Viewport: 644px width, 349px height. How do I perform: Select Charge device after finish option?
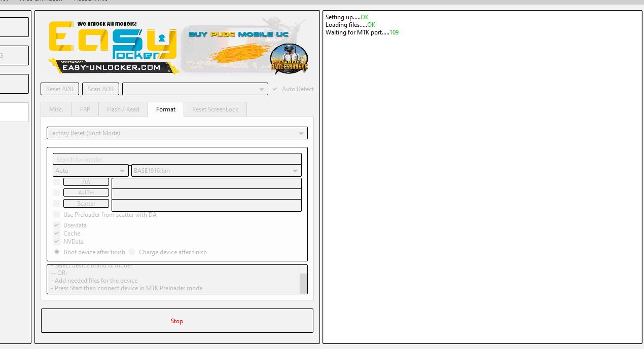click(132, 252)
